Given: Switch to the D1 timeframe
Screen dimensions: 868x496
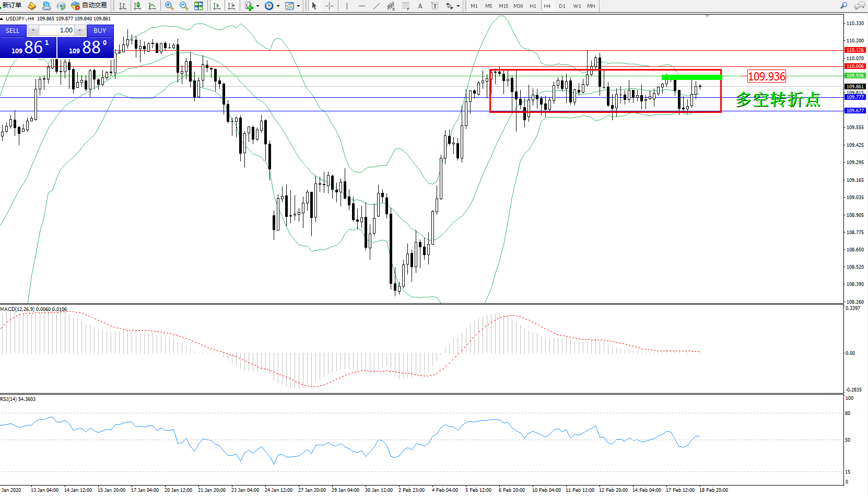Looking at the screenshot, I should point(562,6).
